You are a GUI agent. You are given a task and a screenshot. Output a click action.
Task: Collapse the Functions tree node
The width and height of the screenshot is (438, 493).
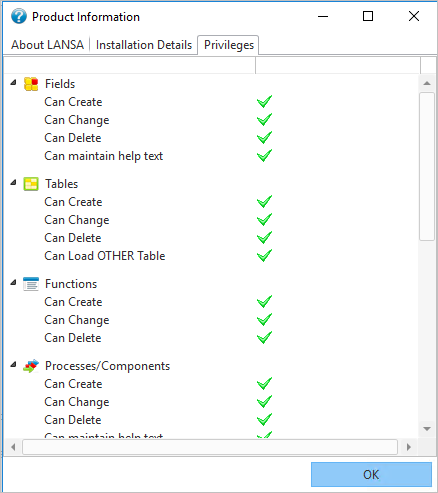pos(13,282)
